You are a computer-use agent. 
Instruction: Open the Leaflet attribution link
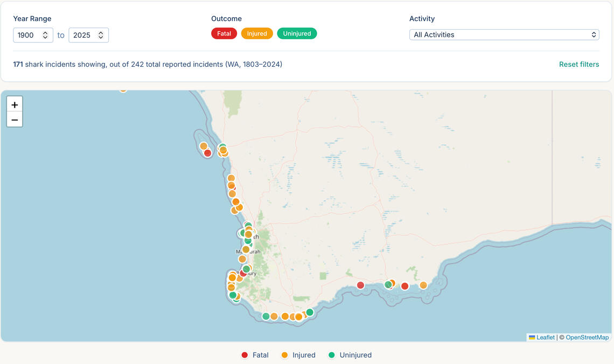545,338
